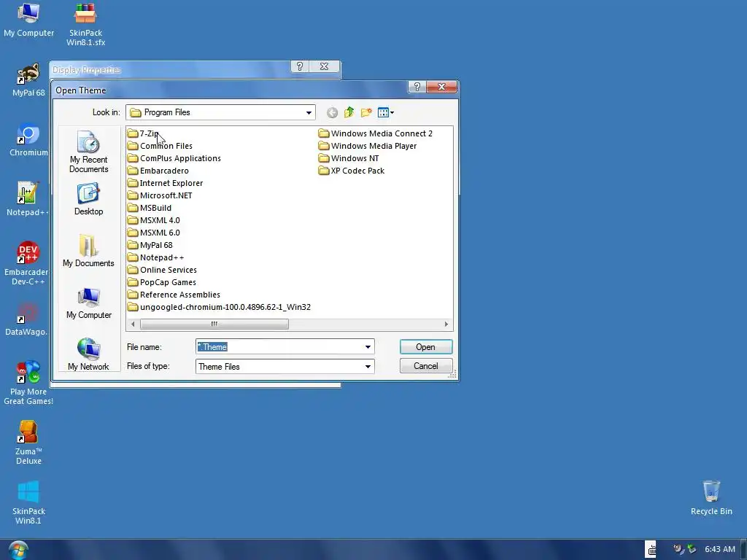Select the XP Codec Pack folder
Image resolution: width=747 pixels, height=560 pixels.
(x=352, y=171)
